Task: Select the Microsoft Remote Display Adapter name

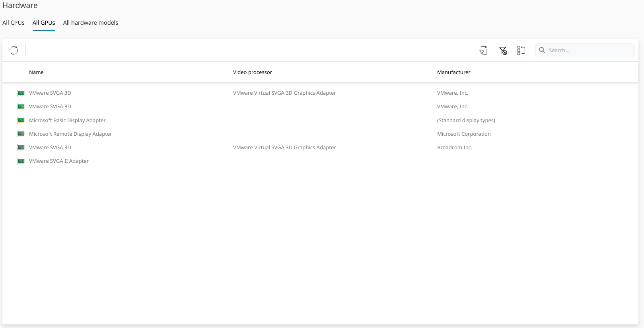Action: (x=70, y=134)
